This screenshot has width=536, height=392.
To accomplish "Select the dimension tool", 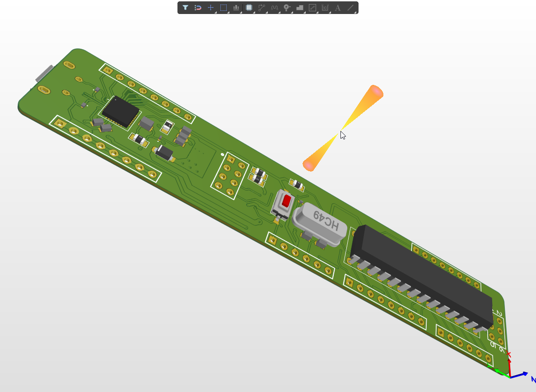I will 325,8.
